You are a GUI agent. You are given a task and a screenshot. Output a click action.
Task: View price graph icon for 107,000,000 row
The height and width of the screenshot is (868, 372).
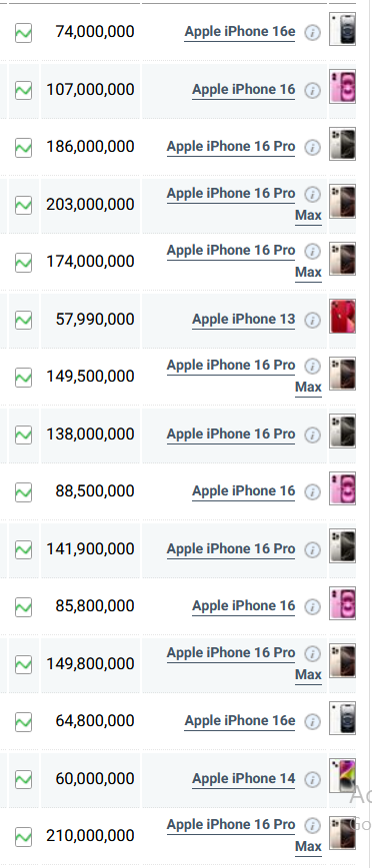(x=23, y=90)
